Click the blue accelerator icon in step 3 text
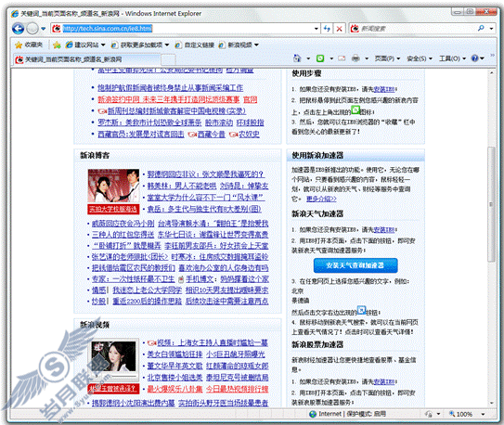504x425 pixels. click(362, 310)
